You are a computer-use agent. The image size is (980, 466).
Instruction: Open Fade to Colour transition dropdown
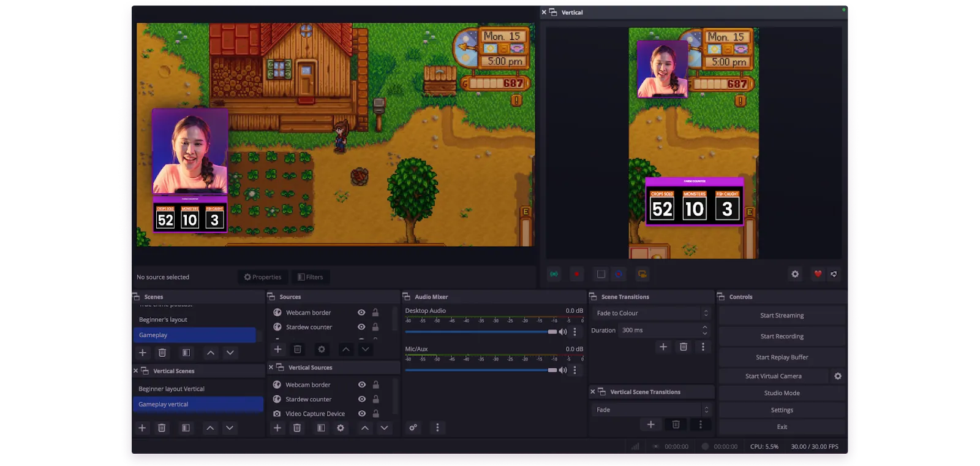[x=652, y=313]
